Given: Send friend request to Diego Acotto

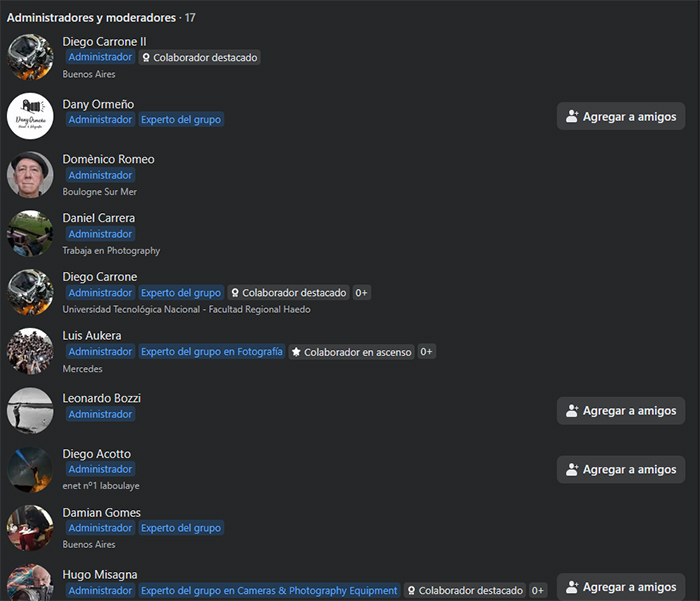Looking at the screenshot, I should (x=621, y=469).
